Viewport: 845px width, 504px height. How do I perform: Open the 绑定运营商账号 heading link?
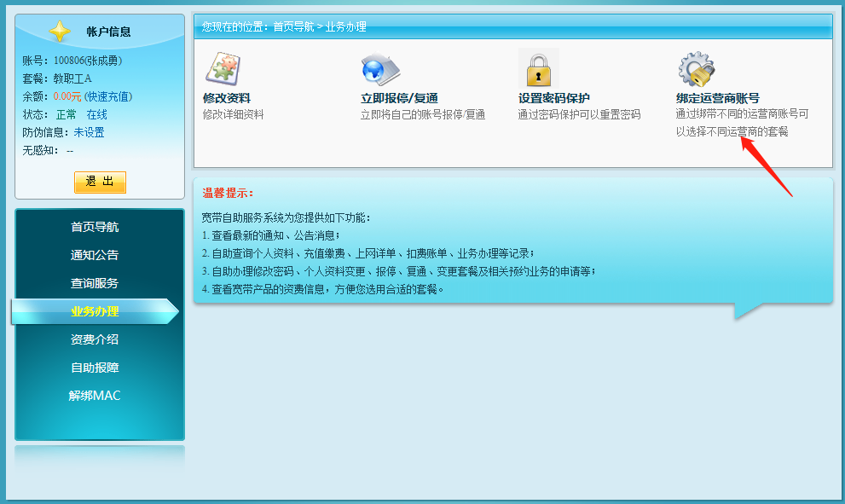pos(718,98)
